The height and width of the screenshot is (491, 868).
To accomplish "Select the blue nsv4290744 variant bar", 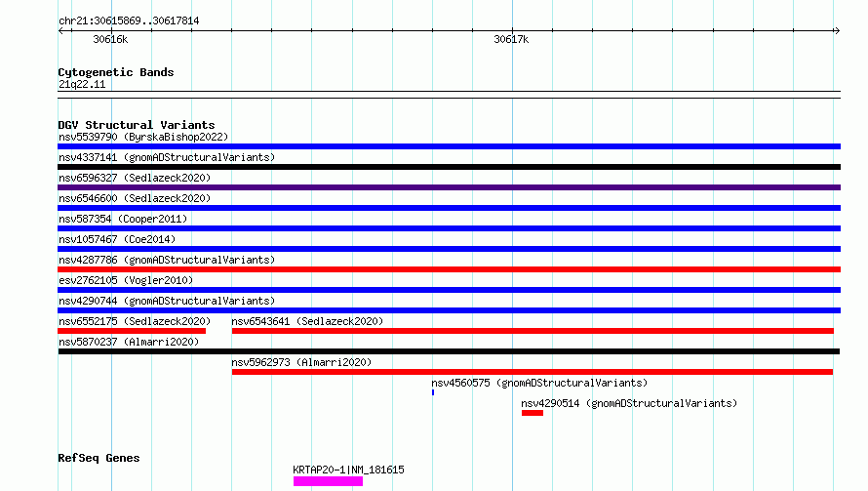I will [449, 310].
